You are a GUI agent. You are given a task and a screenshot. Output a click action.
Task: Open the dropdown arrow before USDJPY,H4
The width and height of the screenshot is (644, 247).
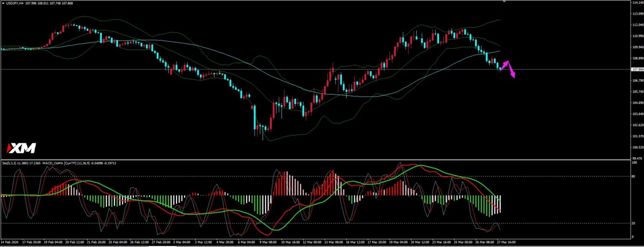(3, 3)
